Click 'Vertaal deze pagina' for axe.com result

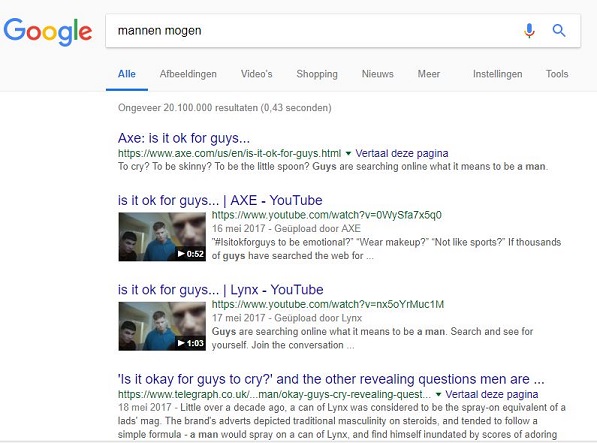click(402, 153)
